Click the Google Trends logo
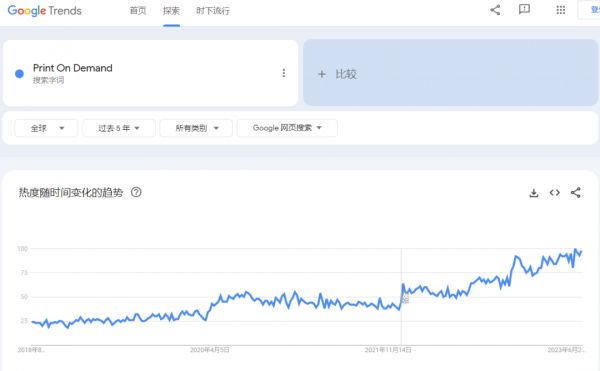600x371 pixels. point(44,11)
